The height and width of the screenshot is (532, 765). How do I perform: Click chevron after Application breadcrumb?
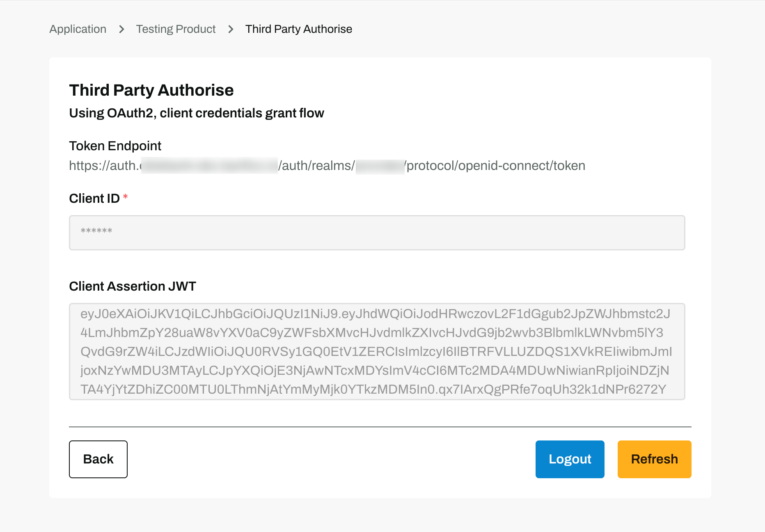click(121, 29)
